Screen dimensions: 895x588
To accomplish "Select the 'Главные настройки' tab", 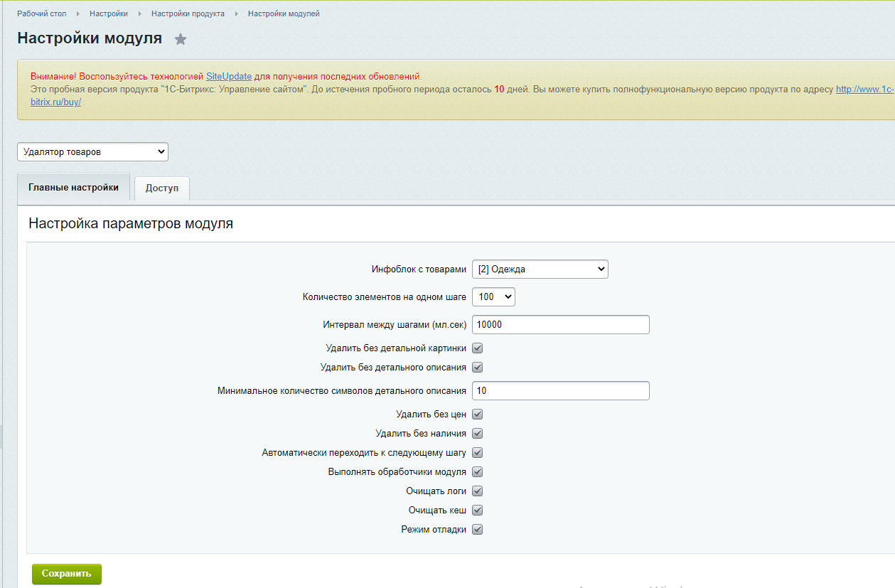I will pyautogui.click(x=73, y=188).
